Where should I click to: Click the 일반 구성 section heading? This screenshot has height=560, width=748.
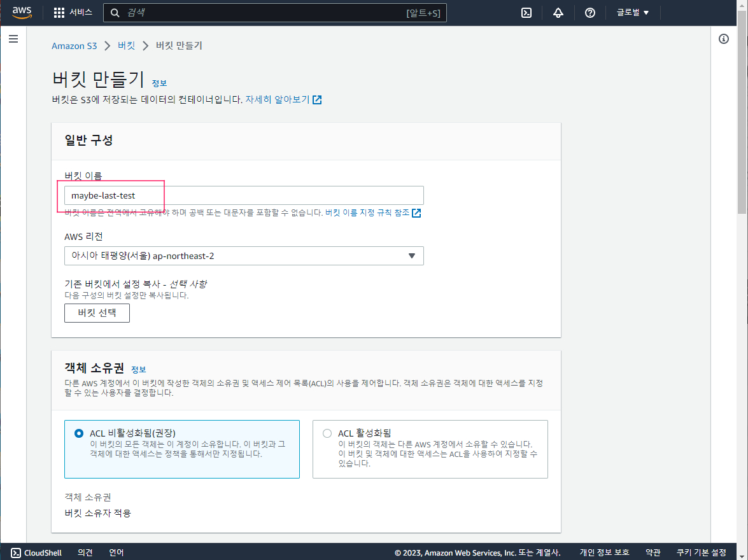pos(88,140)
